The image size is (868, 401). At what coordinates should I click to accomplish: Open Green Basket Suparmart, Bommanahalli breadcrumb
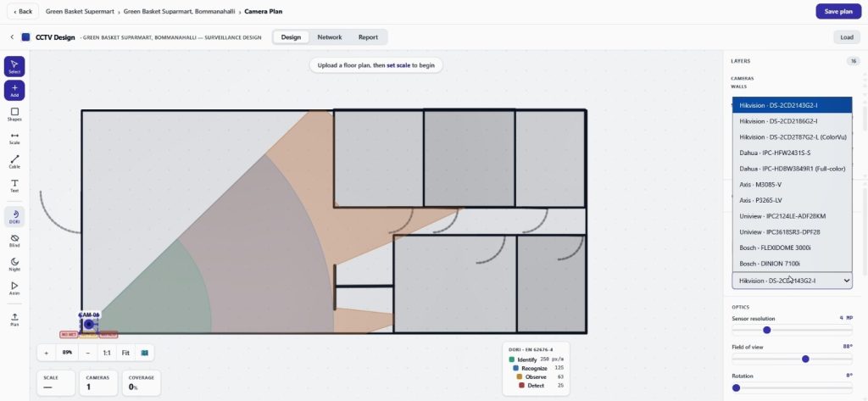point(179,11)
